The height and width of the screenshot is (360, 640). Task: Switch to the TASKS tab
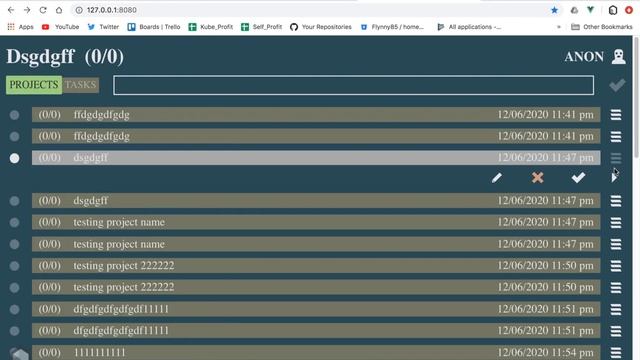[80, 85]
